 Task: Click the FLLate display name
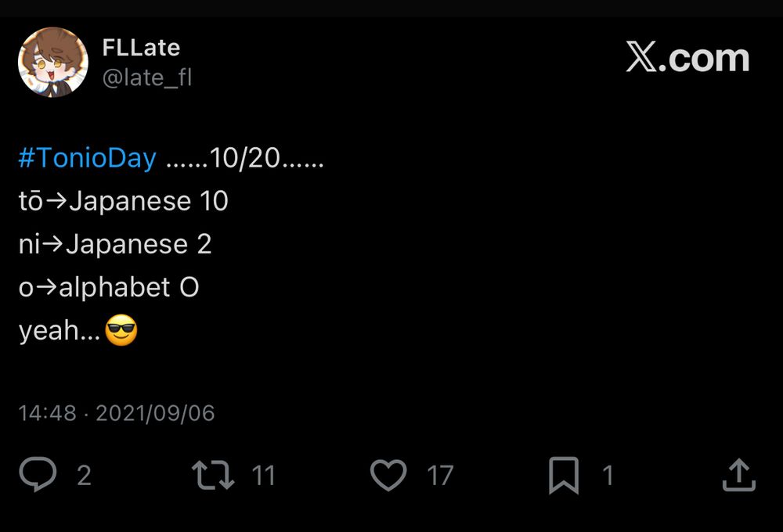141,48
